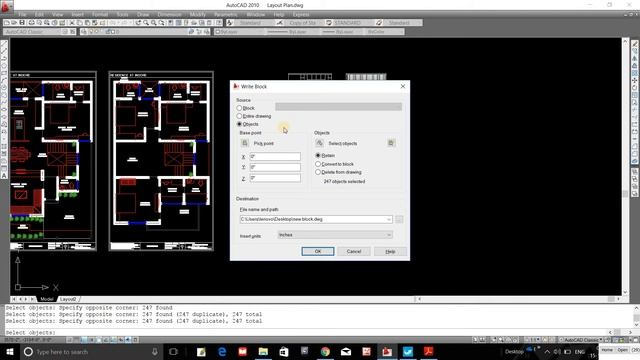Click the Paste icon in Standard toolbar
Image resolution: width=640 pixels, height=360 pixels.
point(87,23)
